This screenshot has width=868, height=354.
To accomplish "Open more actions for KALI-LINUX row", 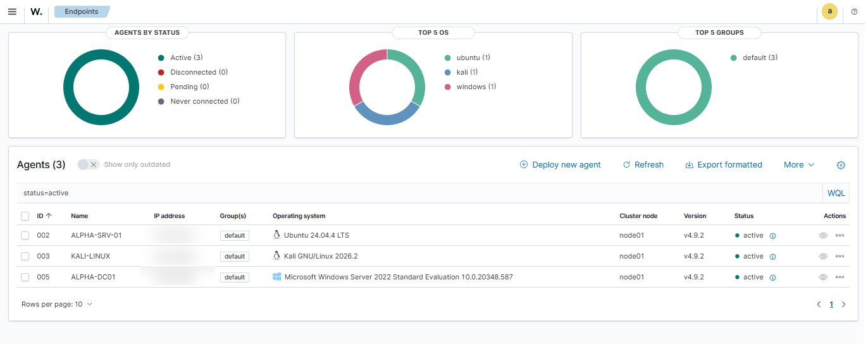I will coord(840,256).
